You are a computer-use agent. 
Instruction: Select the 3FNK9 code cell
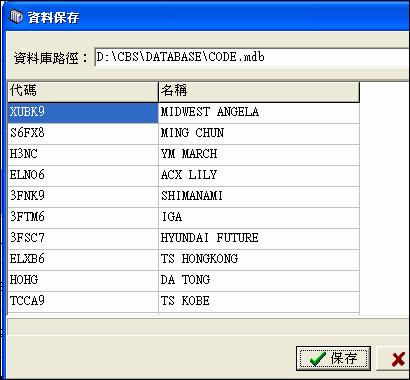coord(83,197)
